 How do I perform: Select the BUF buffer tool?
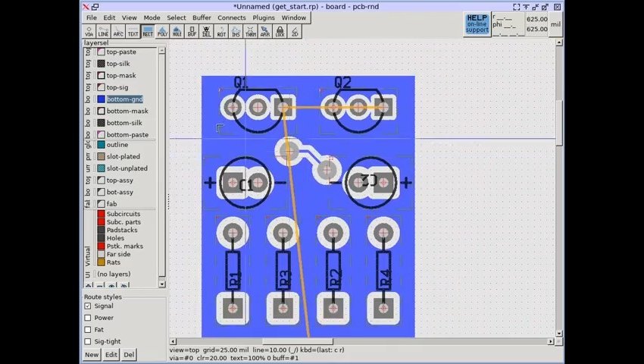tap(192, 32)
